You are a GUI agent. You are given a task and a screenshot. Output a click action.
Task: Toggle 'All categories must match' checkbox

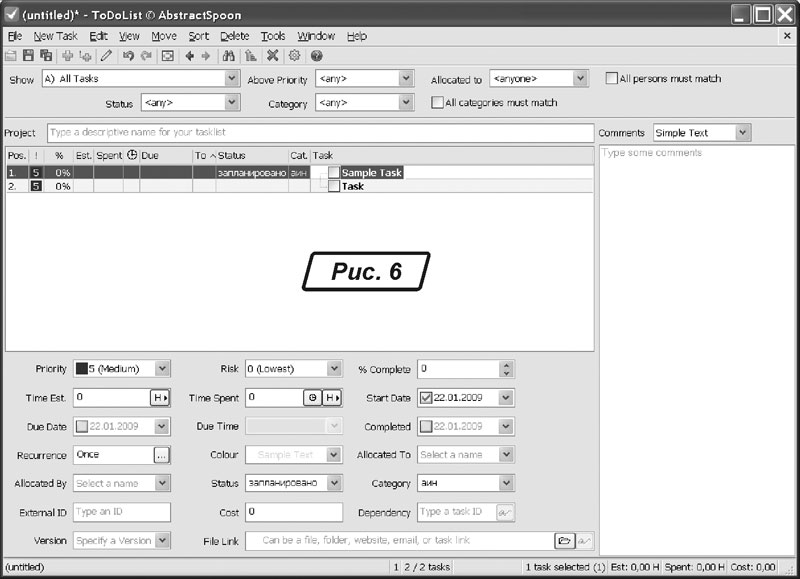click(437, 103)
